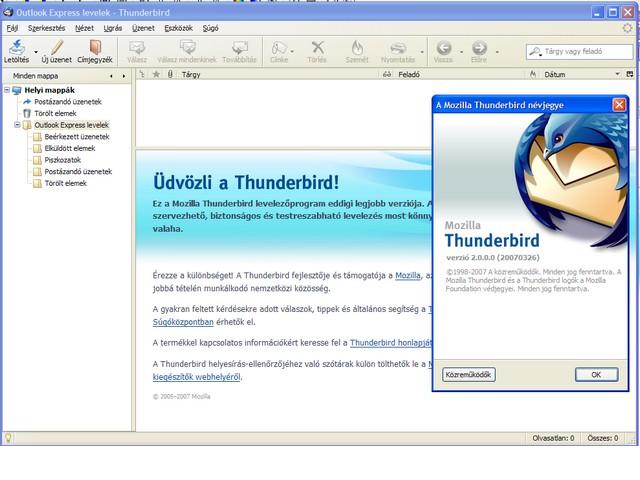640x480 pixels.
Task: Expand the Címke dropdown arrow
Action: coord(292,51)
